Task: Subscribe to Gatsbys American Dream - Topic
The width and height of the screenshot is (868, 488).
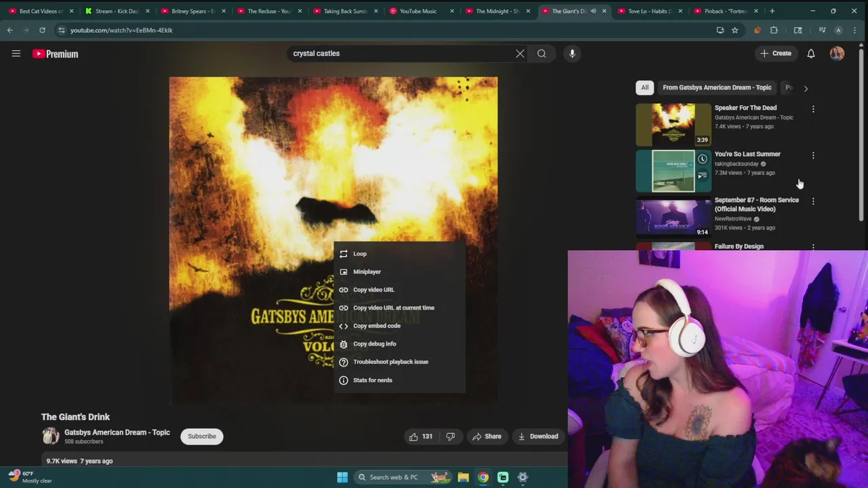Action: [202, 436]
